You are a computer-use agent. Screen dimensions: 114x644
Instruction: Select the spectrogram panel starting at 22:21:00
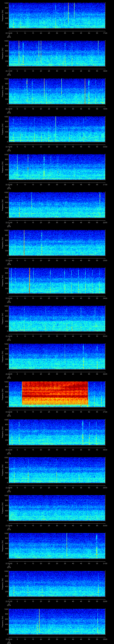[x=57, y=205]
